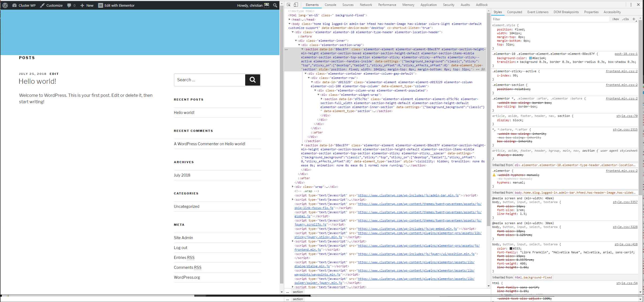Click the #6ec1e4 background color swatch

[x=531, y=58]
